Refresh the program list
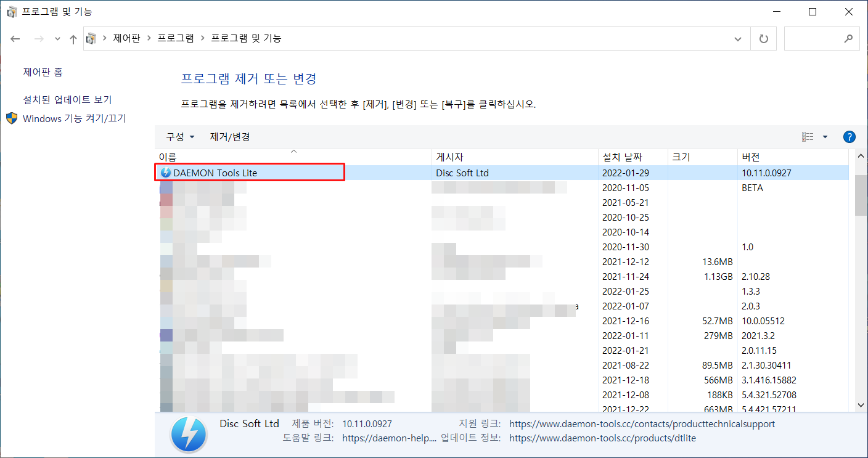 tap(764, 38)
